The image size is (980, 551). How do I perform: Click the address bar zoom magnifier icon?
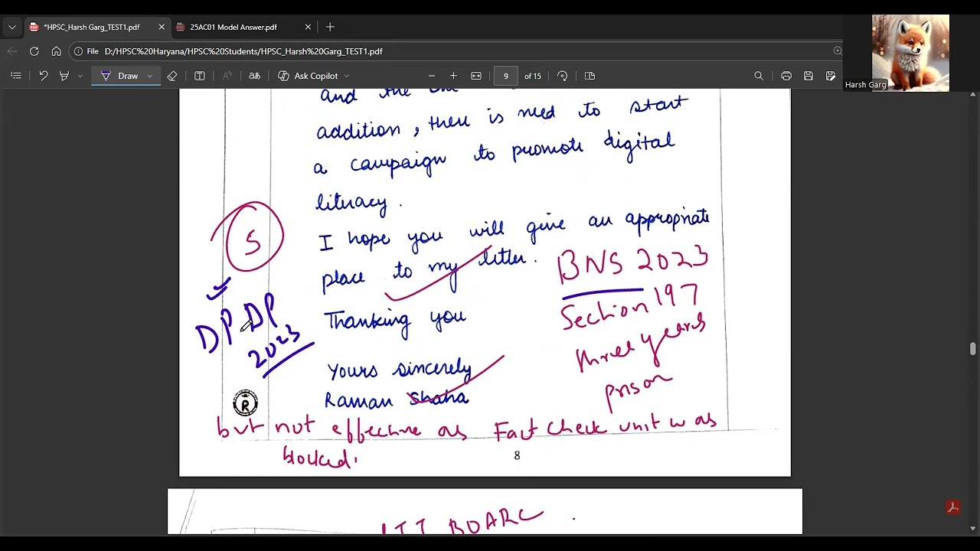pyautogui.click(x=838, y=51)
